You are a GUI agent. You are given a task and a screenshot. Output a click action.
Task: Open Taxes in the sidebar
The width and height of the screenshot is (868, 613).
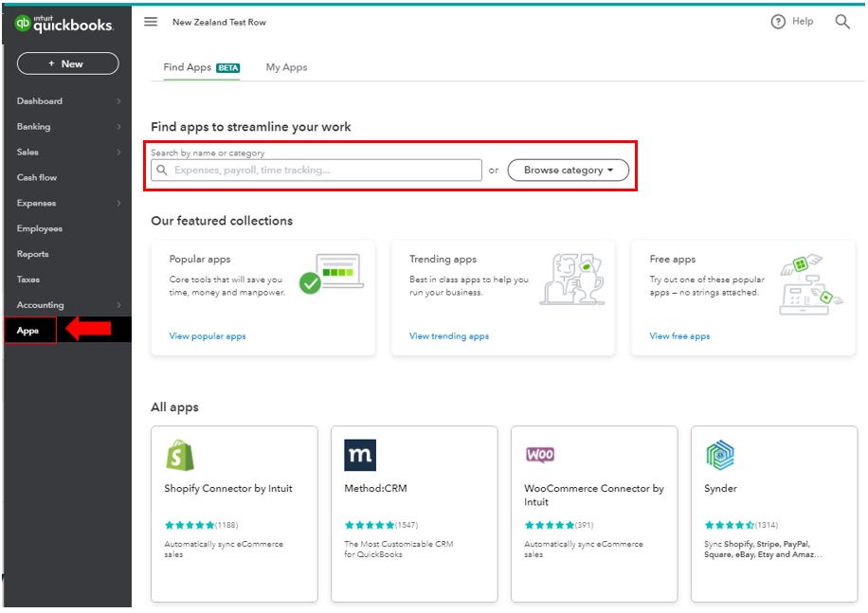point(27,279)
